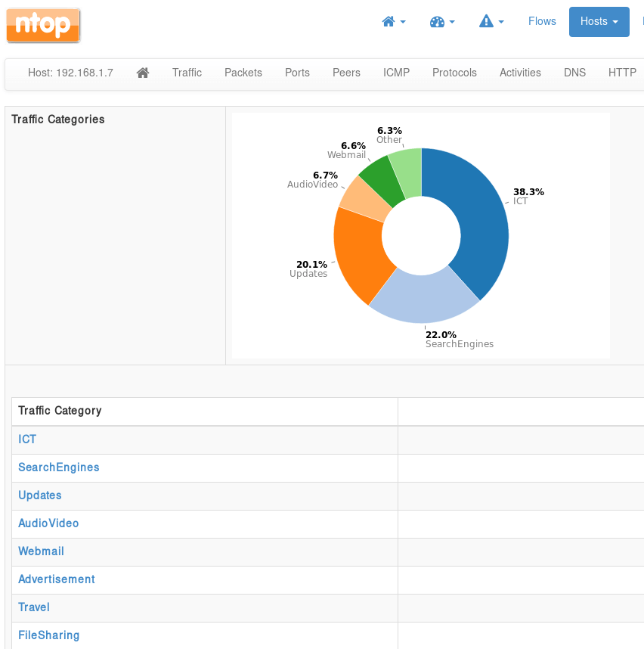Click the orange Updates pie slice

point(359,257)
